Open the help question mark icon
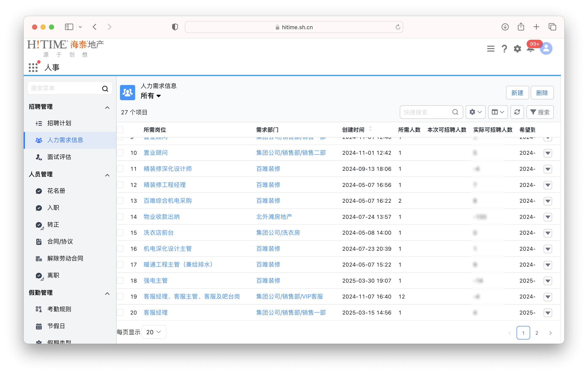588x375 pixels. point(504,49)
